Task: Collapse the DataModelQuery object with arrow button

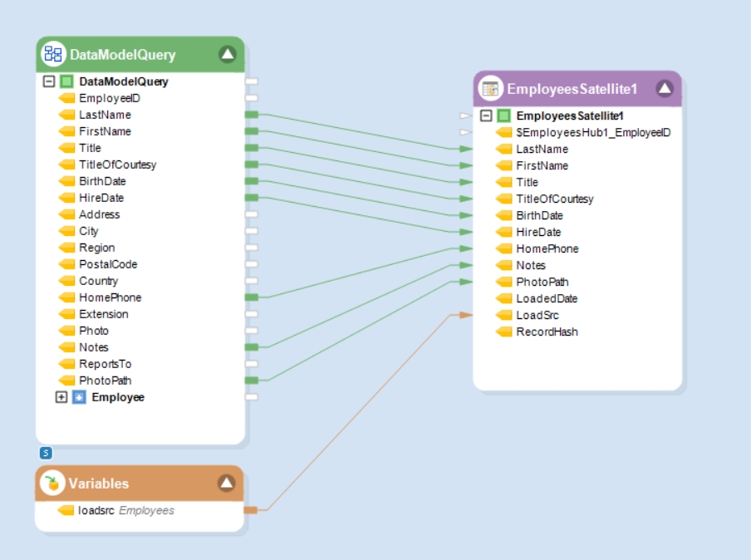Action: [x=228, y=55]
